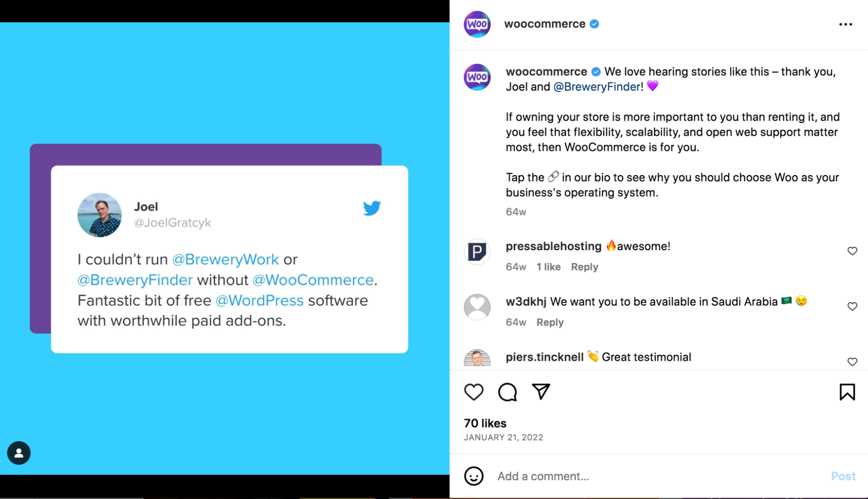
Task: Click the three-dot overflow menu button
Action: pyautogui.click(x=847, y=24)
